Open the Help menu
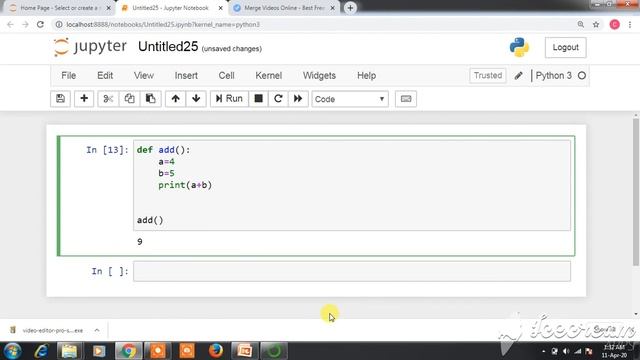Image resolution: width=640 pixels, height=360 pixels. click(367, 76)
